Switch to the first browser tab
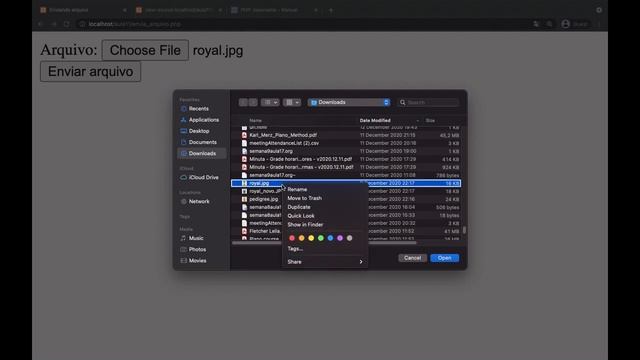The height and width of the screenshot is (360, 640). [84, 10]
